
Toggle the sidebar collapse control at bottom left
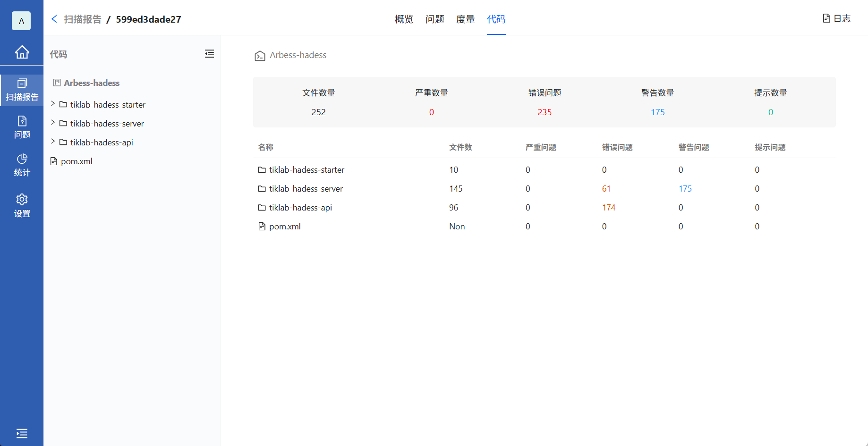(x=22, y=433)
